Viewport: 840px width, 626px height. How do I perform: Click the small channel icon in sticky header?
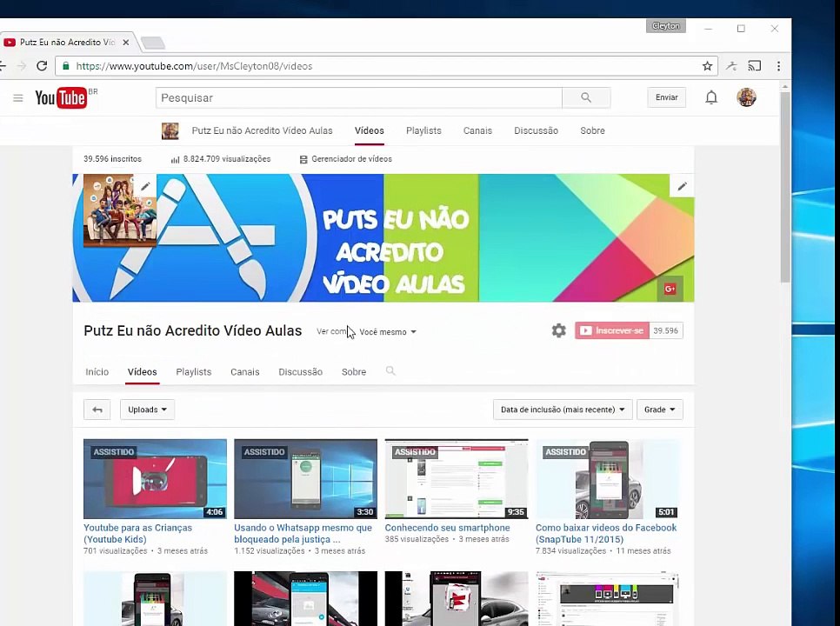[x=170, y=130]
